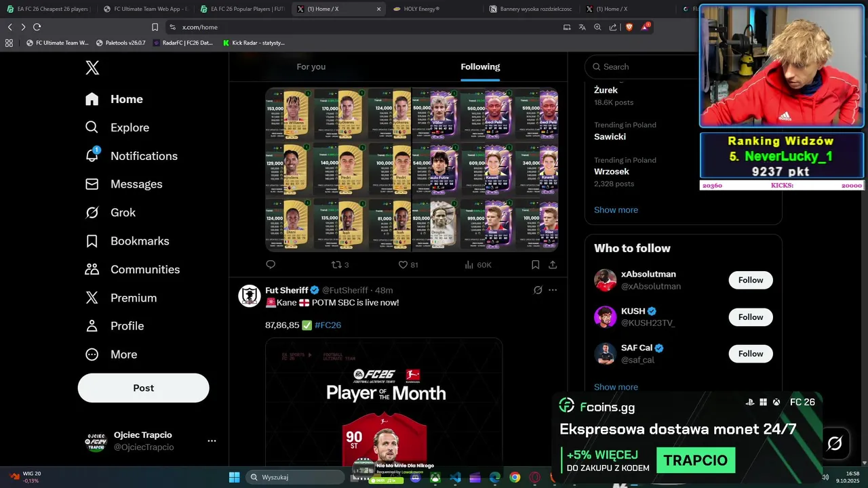The width and height of the screenshot is (868, 488).
Task: Open more options on Fut Sheriff post
Action: point(553,290)
